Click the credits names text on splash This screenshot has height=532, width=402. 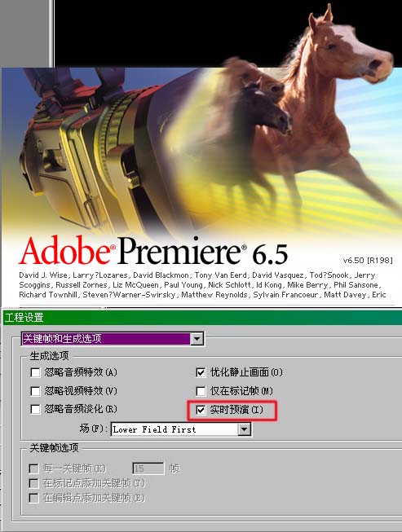tap(202, 284)
